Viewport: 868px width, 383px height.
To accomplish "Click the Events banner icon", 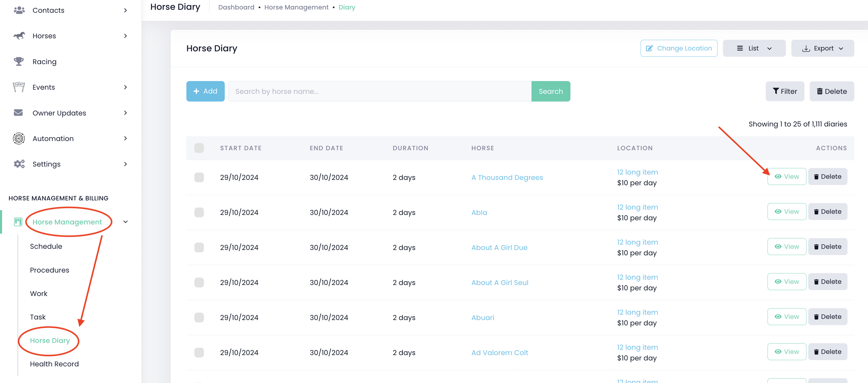I will tap(19, 87).
